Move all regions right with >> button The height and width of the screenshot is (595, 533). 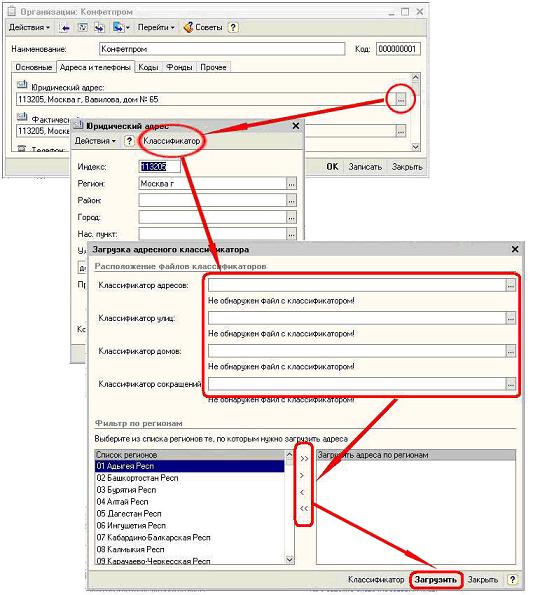[x=304, y=458]
